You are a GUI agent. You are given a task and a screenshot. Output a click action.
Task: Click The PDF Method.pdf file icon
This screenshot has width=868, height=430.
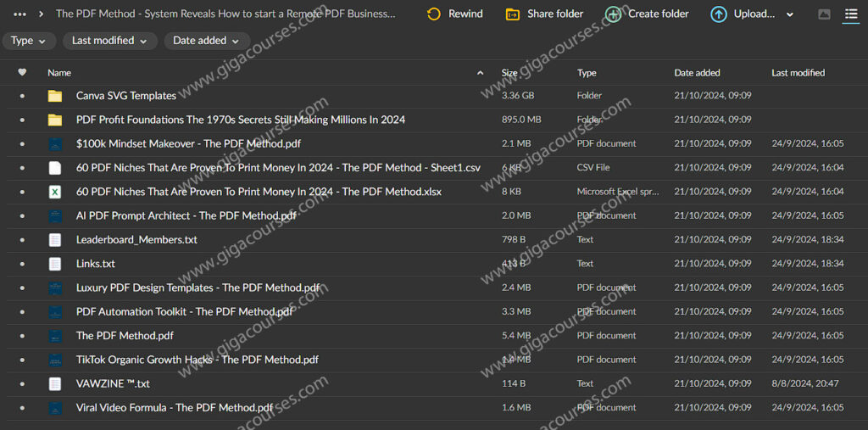tap(55, 336)
